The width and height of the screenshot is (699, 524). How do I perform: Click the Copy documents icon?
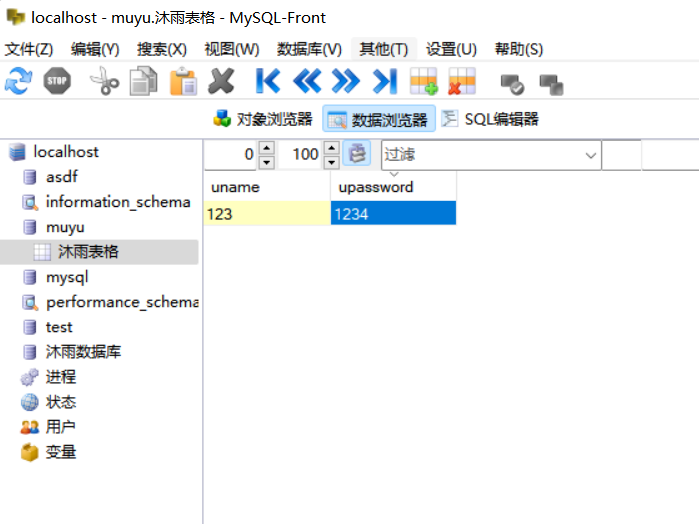(144, 81)
